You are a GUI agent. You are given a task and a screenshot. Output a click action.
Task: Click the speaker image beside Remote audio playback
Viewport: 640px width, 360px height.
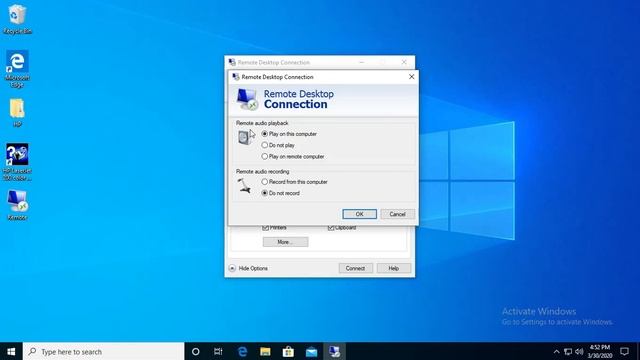click(x=244, y=137)
